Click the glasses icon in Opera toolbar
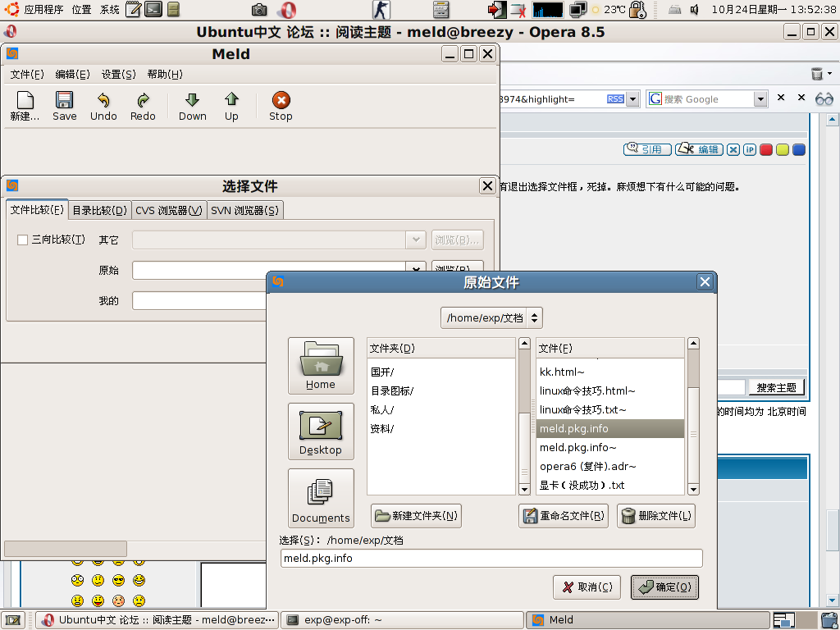840x630 pixels. 824,98
